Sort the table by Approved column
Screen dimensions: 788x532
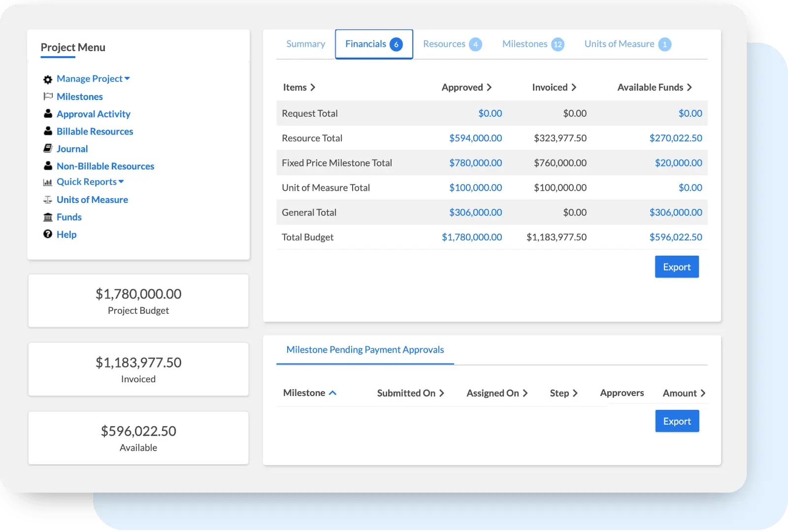466,87
